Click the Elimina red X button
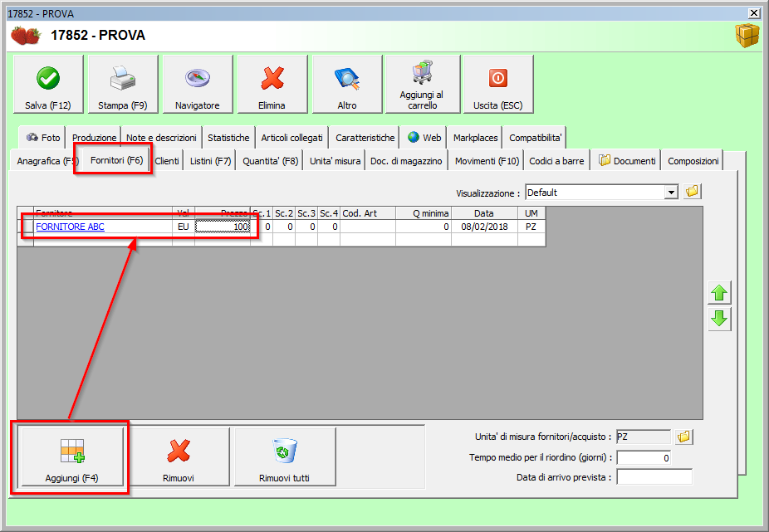The width and height of the screenshot is (769, 532). [x=272, y=85]
